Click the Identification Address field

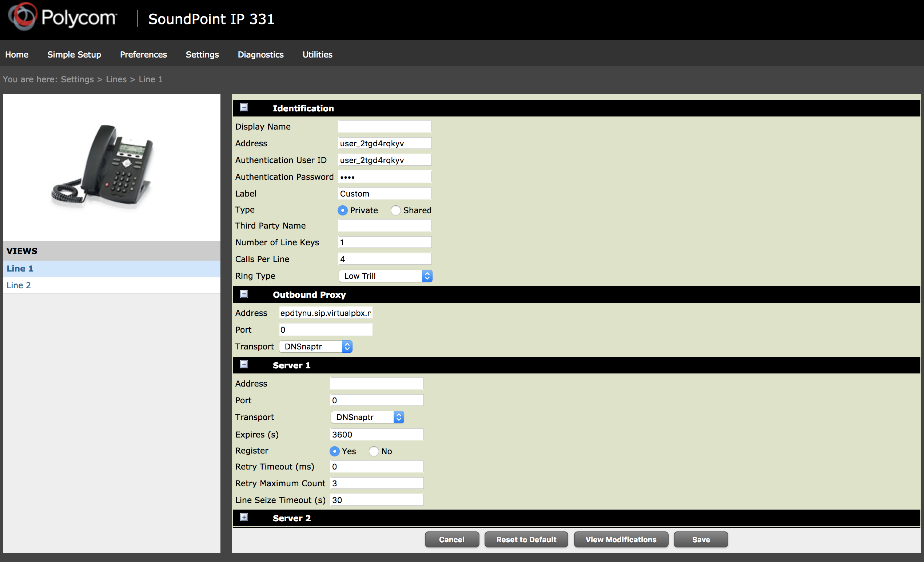(x=385, y=143)
